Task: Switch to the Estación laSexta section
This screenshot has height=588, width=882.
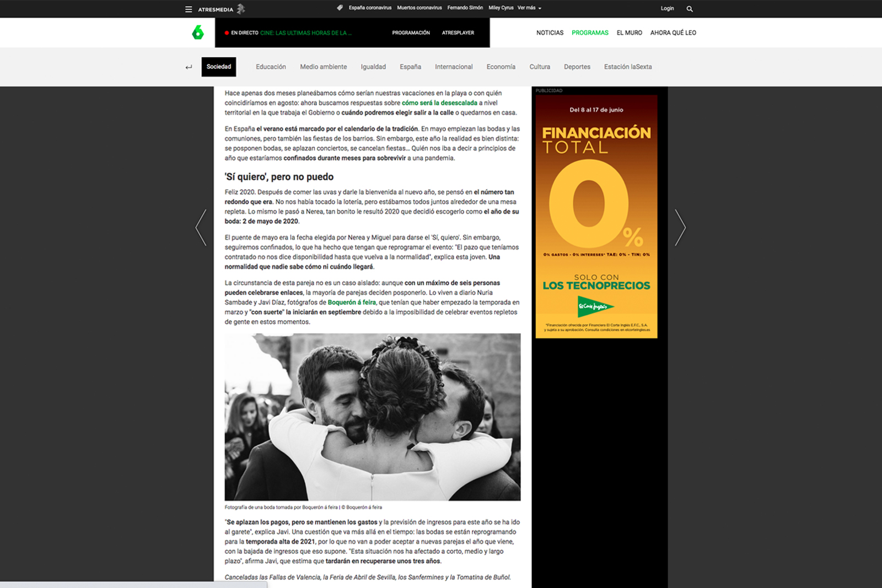Action: [x=628, y=67]
